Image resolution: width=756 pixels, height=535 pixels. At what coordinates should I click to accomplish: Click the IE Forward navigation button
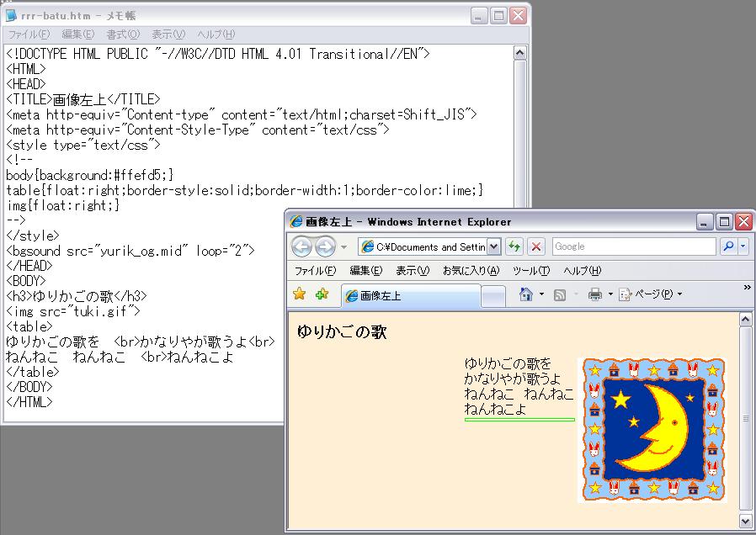(x=326, y=247)
